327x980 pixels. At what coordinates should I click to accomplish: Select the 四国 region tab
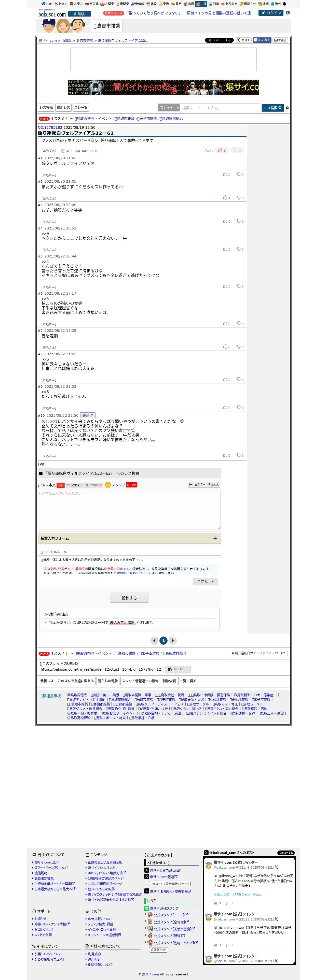point(214,4)
